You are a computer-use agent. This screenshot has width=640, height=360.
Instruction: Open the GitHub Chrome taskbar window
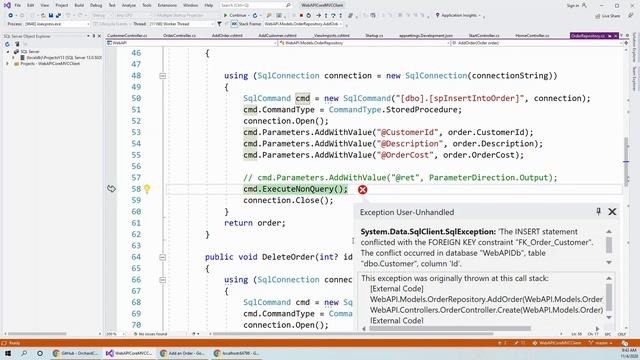tap(76, 353)
